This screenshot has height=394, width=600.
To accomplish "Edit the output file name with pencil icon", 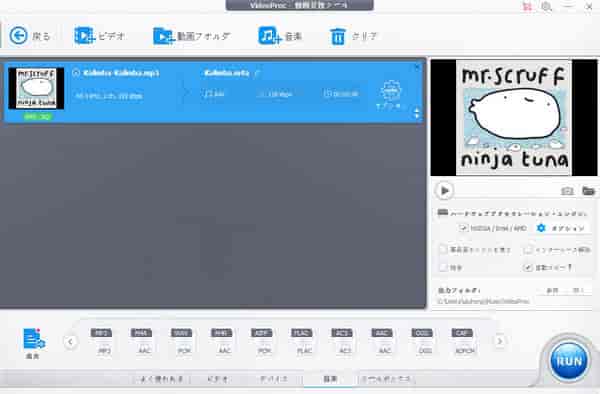I will [x=258, y=73].
